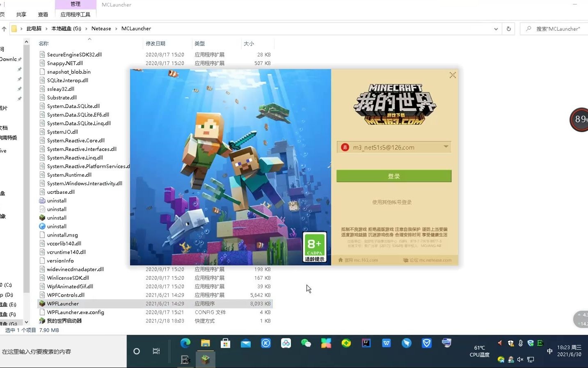The width and height of the screenshot is (588, 368).
Task: Open WeChat taskbar icon
Action: tap(306, 343)
